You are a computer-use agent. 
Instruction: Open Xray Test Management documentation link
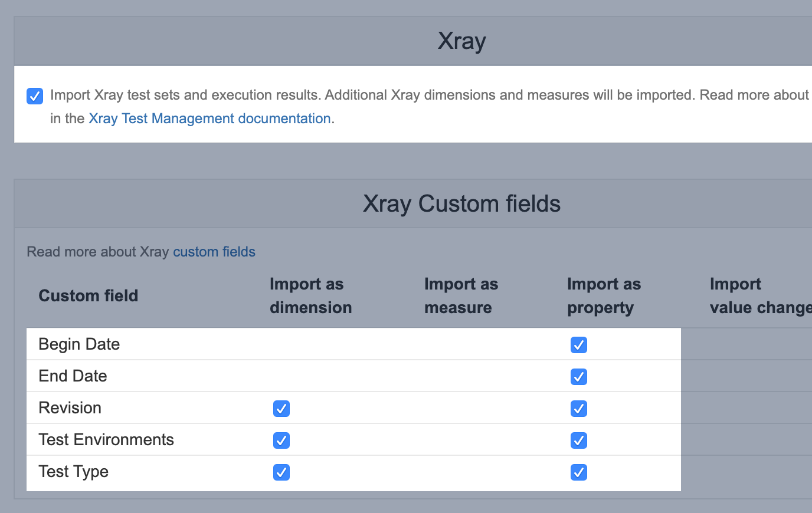coord(209,119)
